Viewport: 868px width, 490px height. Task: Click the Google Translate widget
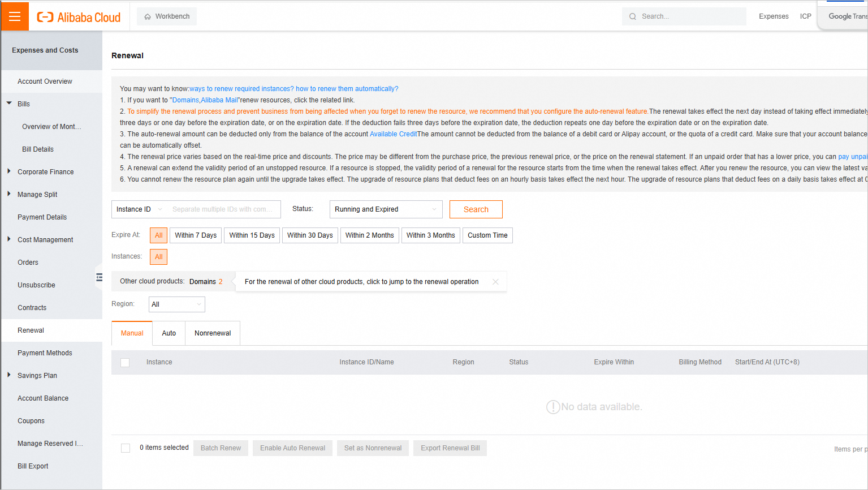point(844,16)
